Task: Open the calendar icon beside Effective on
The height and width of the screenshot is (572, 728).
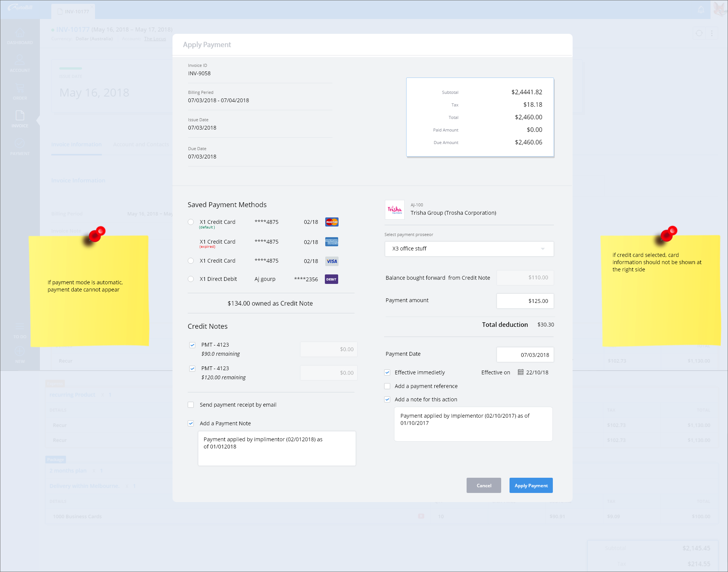Action: (x=521, y=372)
